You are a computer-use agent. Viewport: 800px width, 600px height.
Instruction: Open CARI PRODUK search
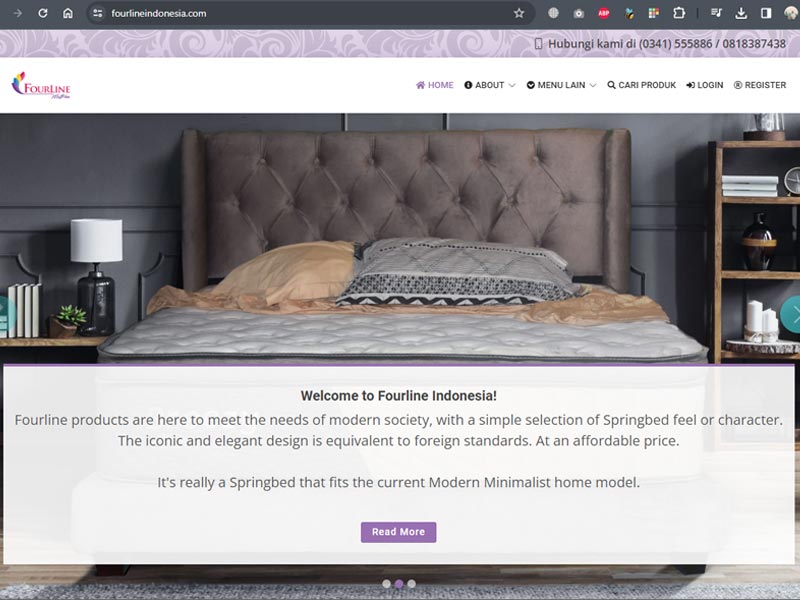click(x=641, y=85)
